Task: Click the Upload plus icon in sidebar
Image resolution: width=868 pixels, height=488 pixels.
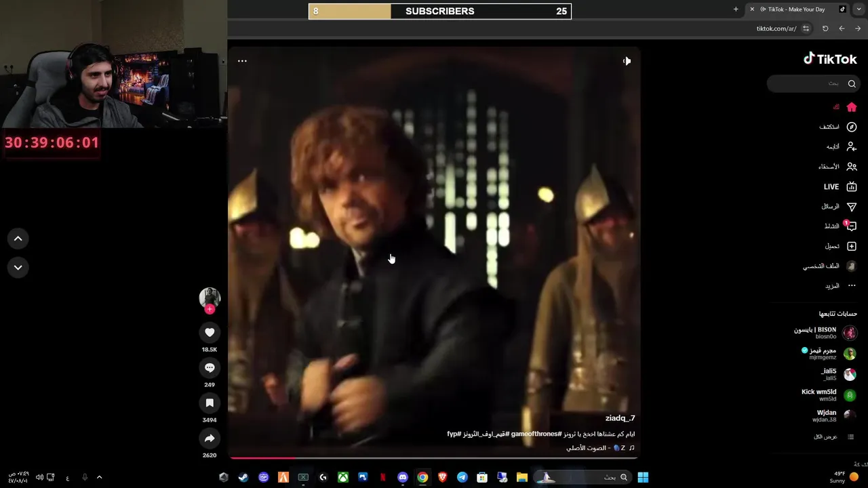Action: coord(852,246)
